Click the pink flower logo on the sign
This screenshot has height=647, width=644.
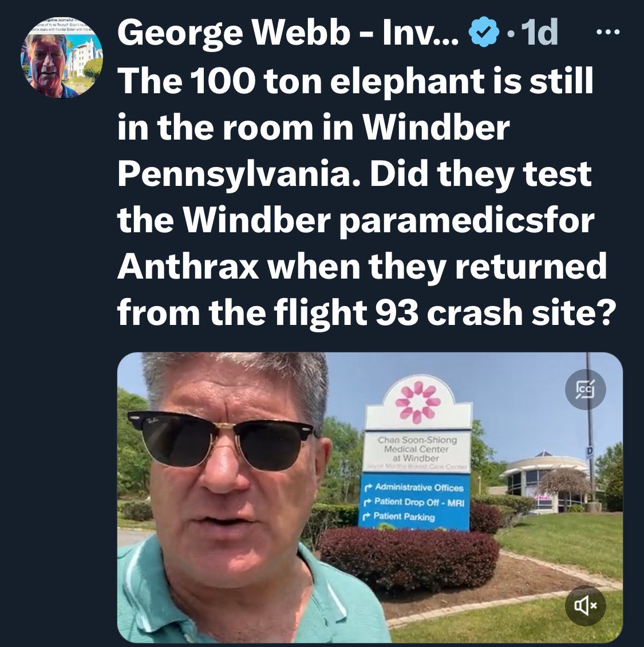[x=417, y=402]
